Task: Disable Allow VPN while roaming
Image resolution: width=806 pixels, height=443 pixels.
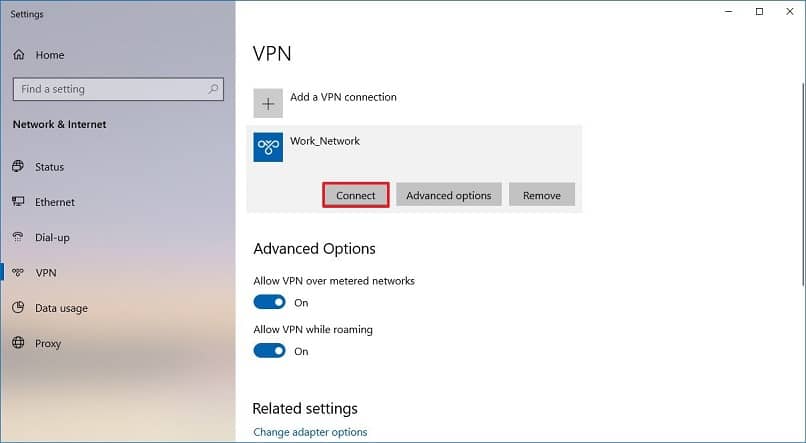Action: (270, 351)
